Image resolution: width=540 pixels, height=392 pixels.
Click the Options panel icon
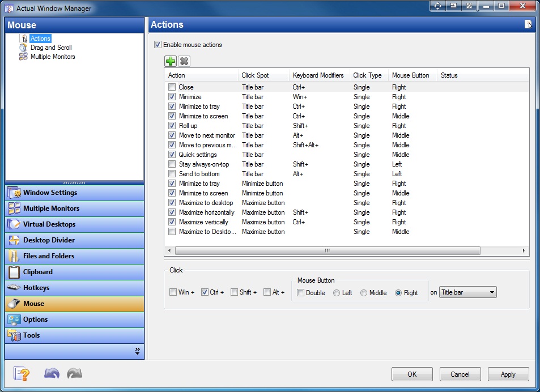14,319
